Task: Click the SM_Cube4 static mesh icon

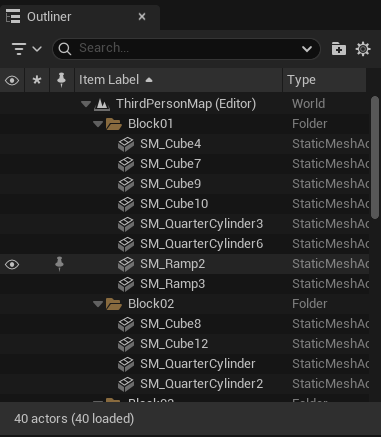Action: pyautogui.click(x=126, y=144)
